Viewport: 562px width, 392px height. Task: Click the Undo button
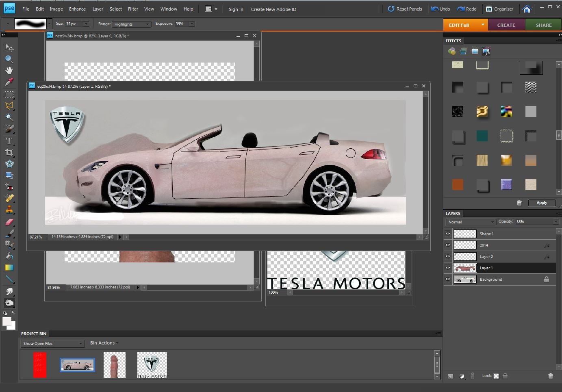point(440,9)
